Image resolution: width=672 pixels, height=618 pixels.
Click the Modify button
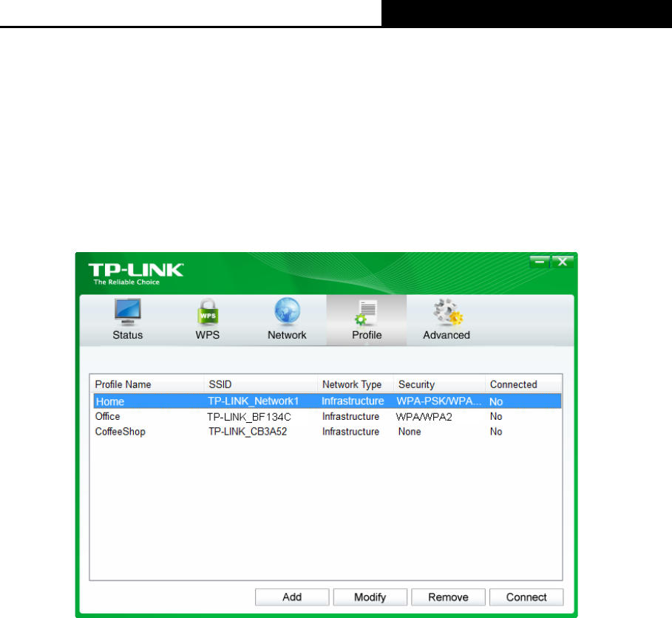370,597
